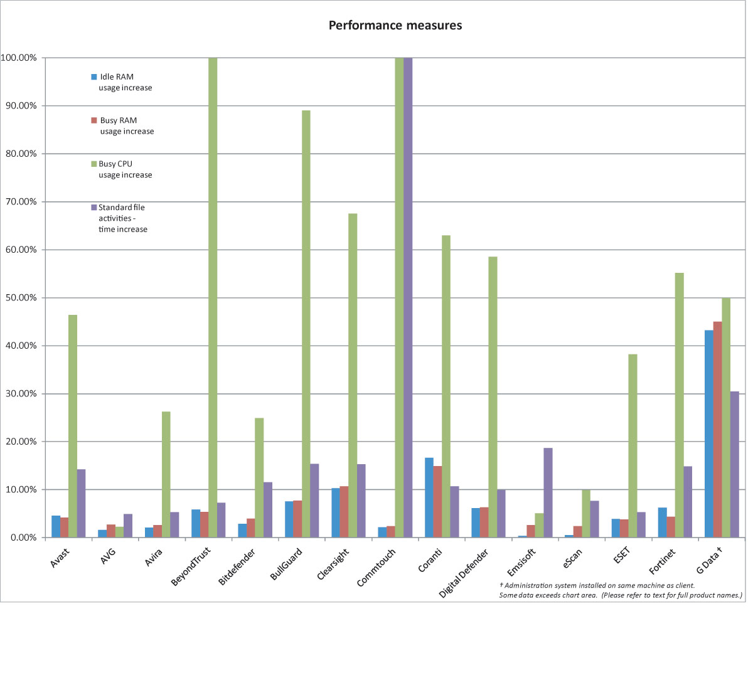Click the 0.00% y-axis label
This screenshot has height=700, width=753.
point(23,538)
